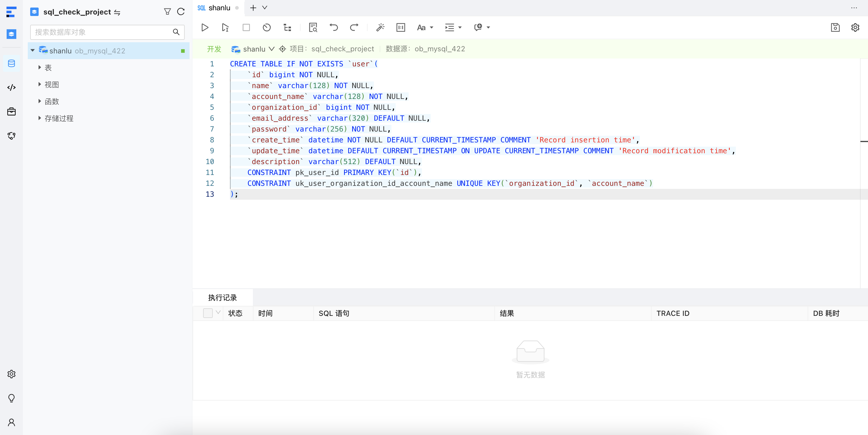
Task: Click the SQL check document icon
Action: pyautogui.click(x=313, y=27)
